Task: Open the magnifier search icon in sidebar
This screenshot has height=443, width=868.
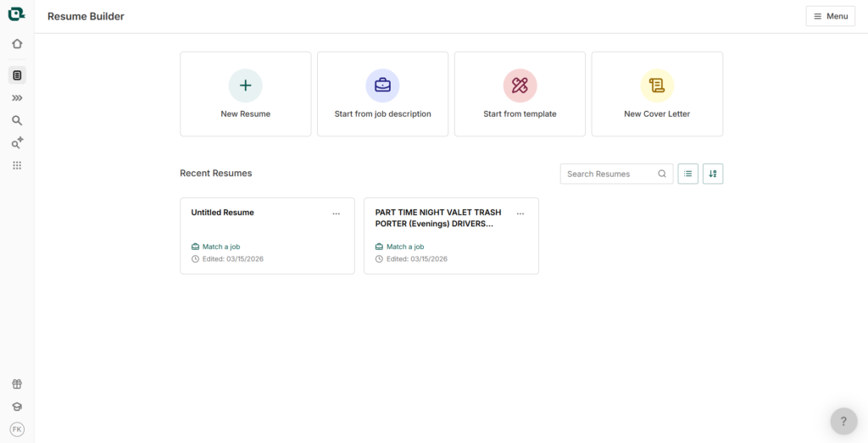Action: pyautogui.click(x=17, y=120)
